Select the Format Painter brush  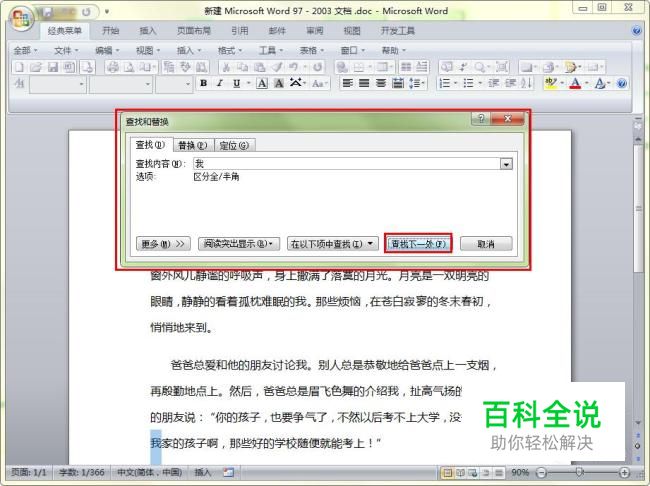(x=277, y=67)
